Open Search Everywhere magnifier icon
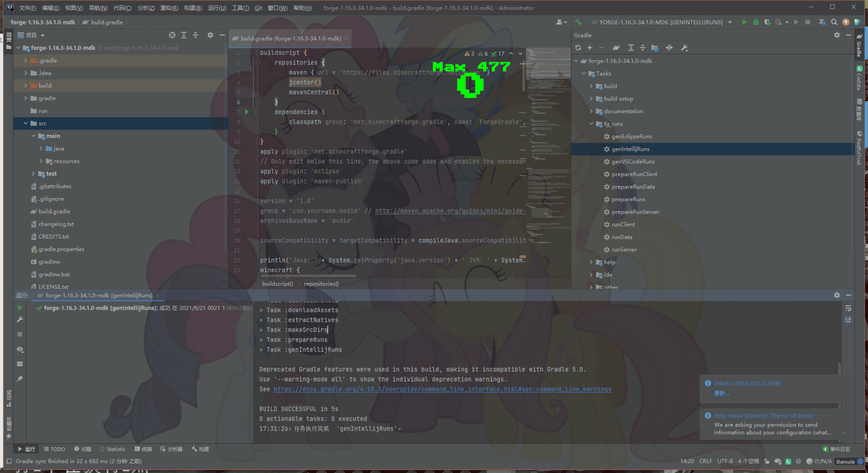The width and height of the screenshot is (868, 473). [x=834, y=22]
